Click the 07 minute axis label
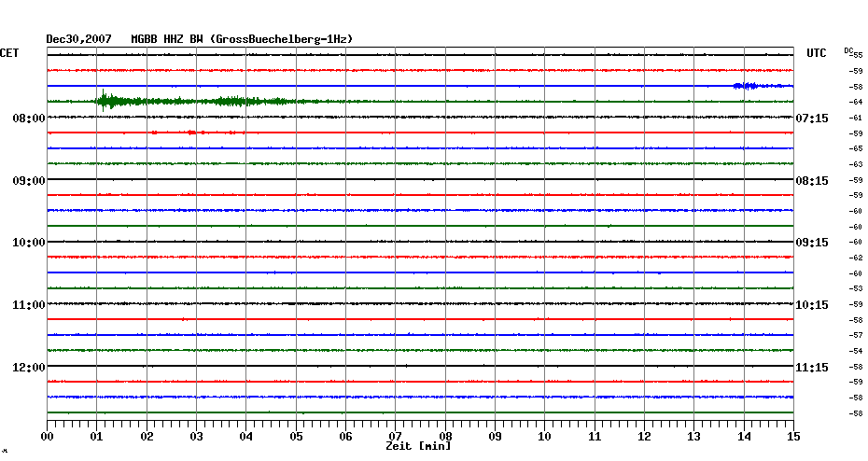Viewport: 868px width, 461px height. [395, 437]
